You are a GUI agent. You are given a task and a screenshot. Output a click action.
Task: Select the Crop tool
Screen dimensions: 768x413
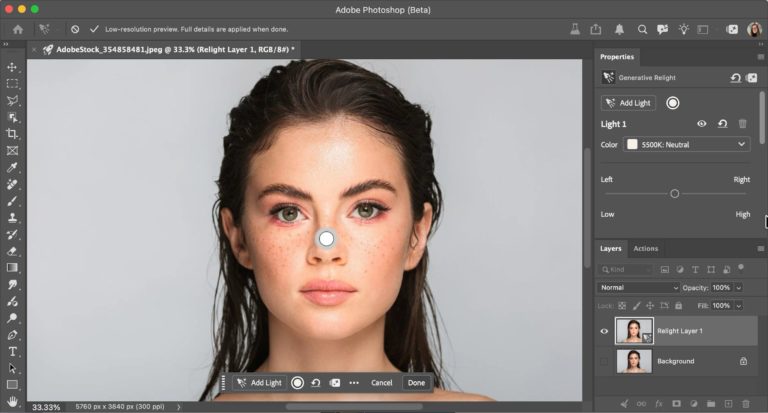(x=12, y=134)
